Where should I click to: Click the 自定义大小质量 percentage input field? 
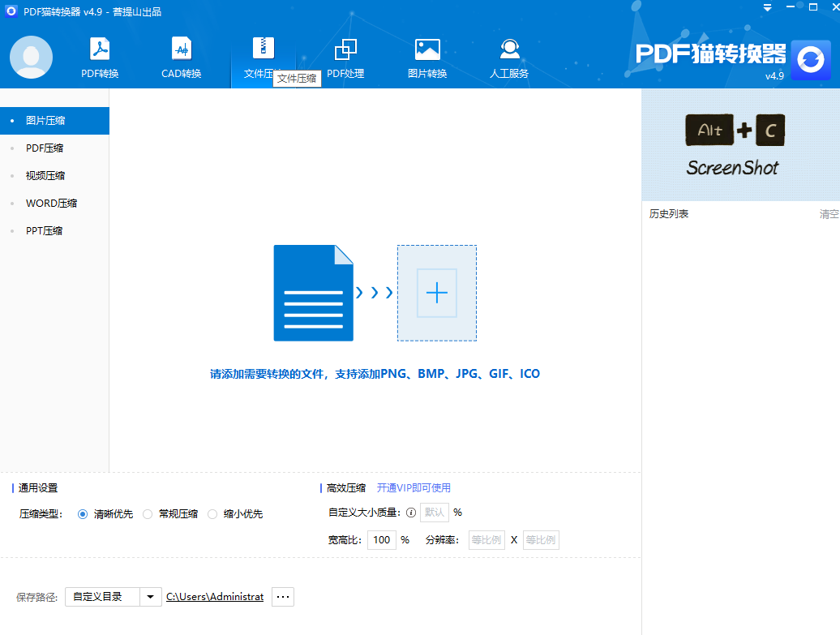pos(435,513)
